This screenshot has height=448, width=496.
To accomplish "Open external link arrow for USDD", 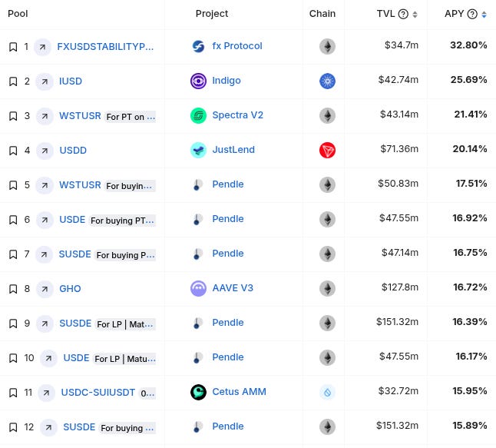I will click(x=45, y=151).
